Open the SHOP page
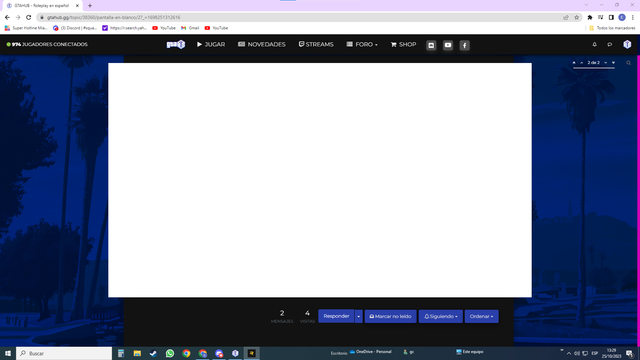The height and width of the screenshot is (360, 640). (x=403, y=44)
